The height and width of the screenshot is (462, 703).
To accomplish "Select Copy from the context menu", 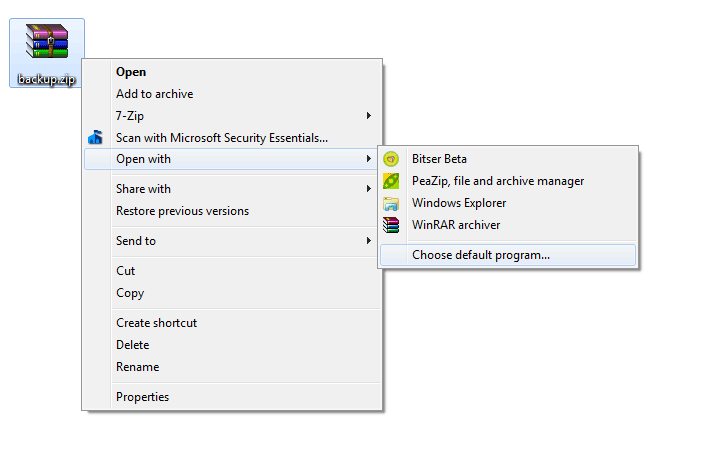I will pyautogui.click(x=130, y=293).
